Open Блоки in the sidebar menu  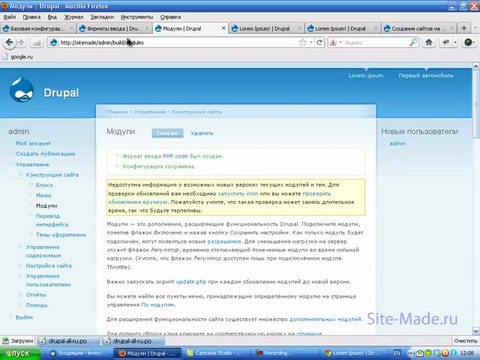coord(44,185)
